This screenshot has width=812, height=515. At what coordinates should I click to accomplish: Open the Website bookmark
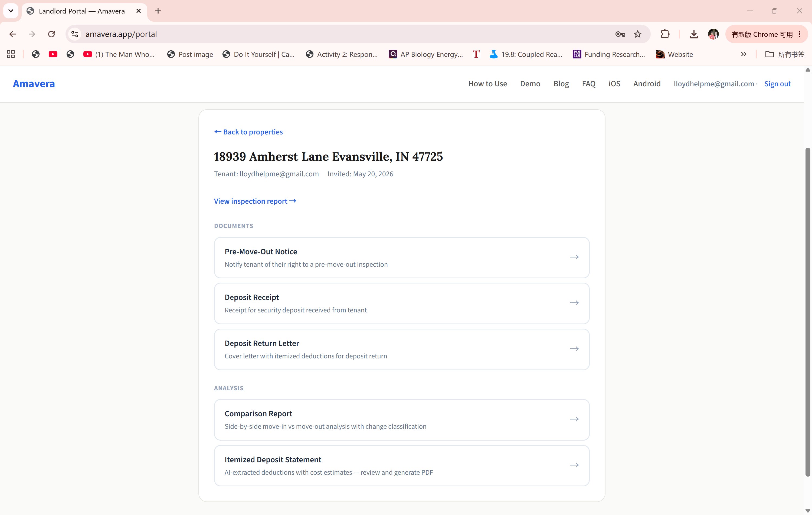(675, 54)
